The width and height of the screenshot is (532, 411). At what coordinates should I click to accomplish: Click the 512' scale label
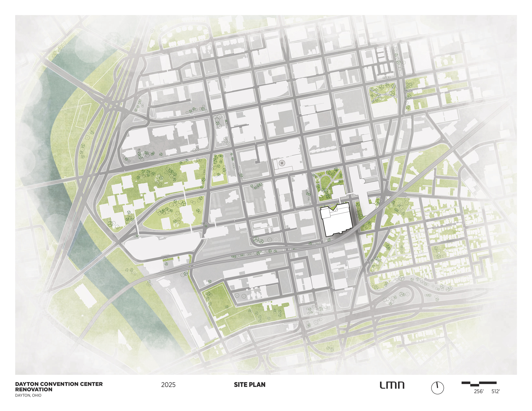click(496, 391)
